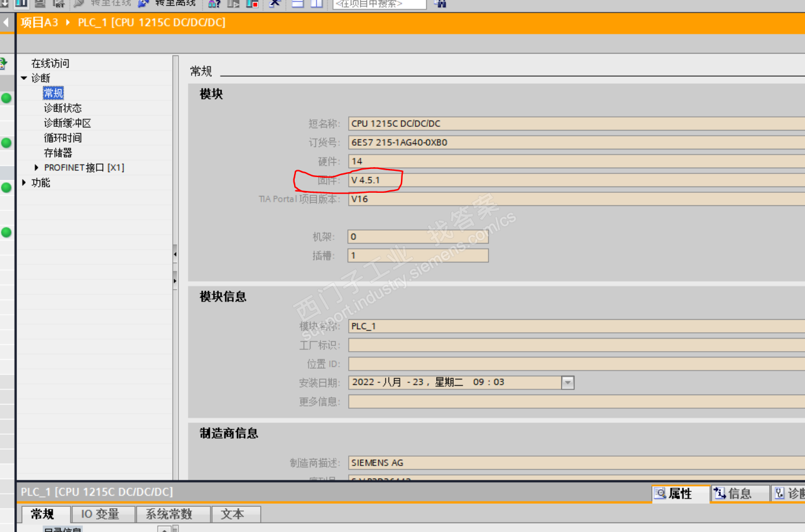Open 循环时间 in the tree
The width and height of the screenshot is (805, 532).
[x=63, y=138]
